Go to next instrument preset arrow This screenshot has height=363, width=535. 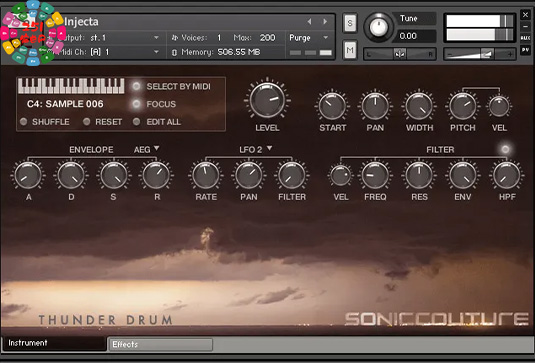coord(325,21)
